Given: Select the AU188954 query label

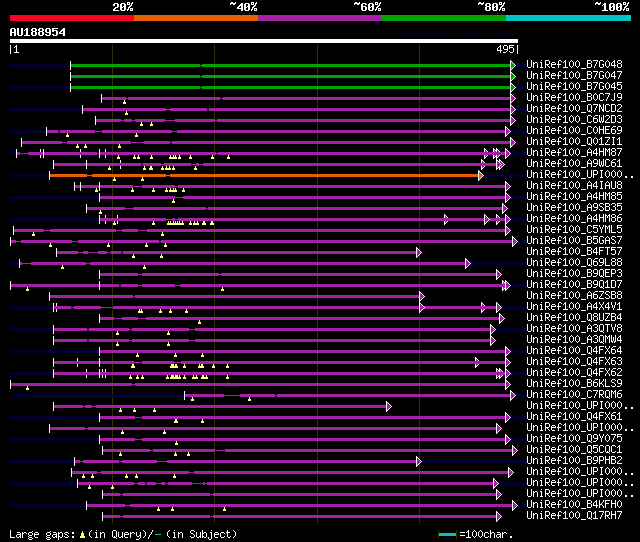Looking at the screenshot, I should (x=38, y=32).
